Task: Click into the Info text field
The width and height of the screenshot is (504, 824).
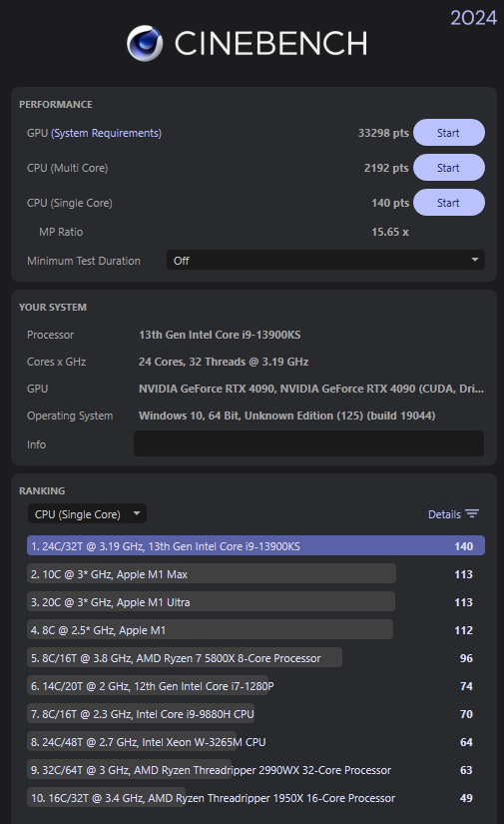Action: [x=308, y=443]
